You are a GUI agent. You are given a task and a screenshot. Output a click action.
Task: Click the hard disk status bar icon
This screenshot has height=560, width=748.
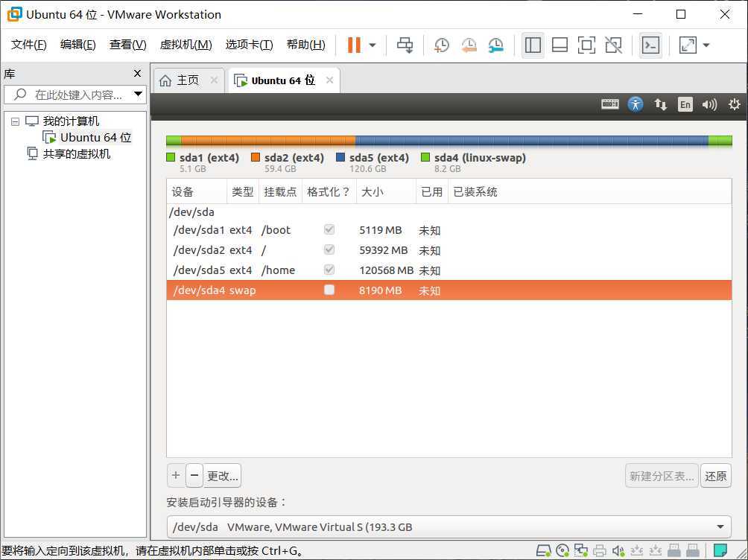(x=543, y=550)
